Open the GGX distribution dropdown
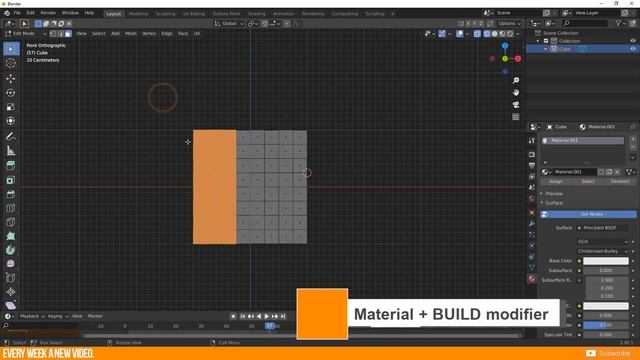The image size is (640, 360). tap(602, 242)
